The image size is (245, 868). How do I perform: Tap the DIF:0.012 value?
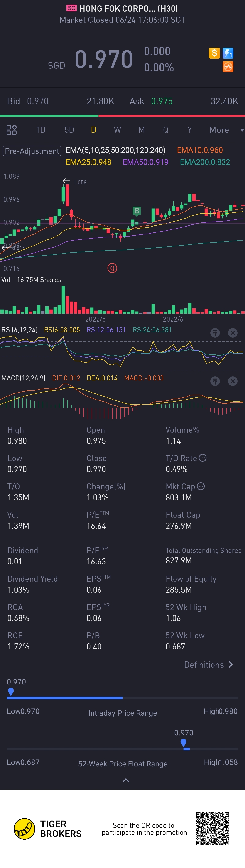66,378
